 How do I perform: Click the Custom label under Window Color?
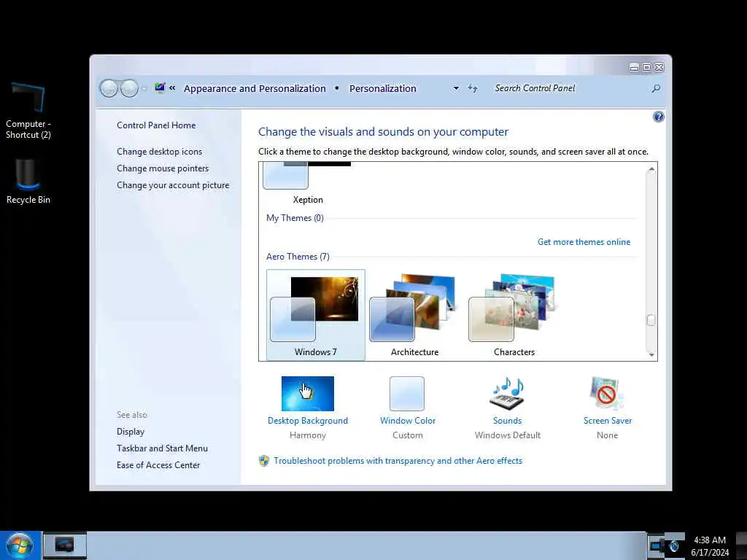[x=407, y=435]
